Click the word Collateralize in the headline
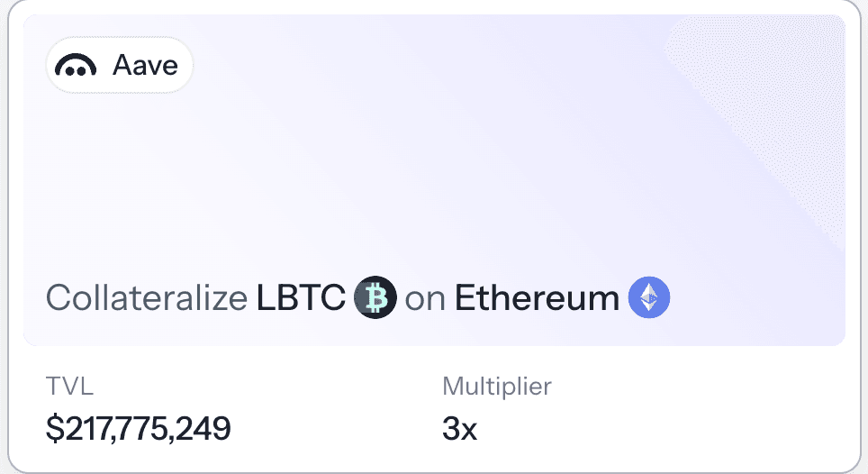868x474 pixels. coord(147,298)
